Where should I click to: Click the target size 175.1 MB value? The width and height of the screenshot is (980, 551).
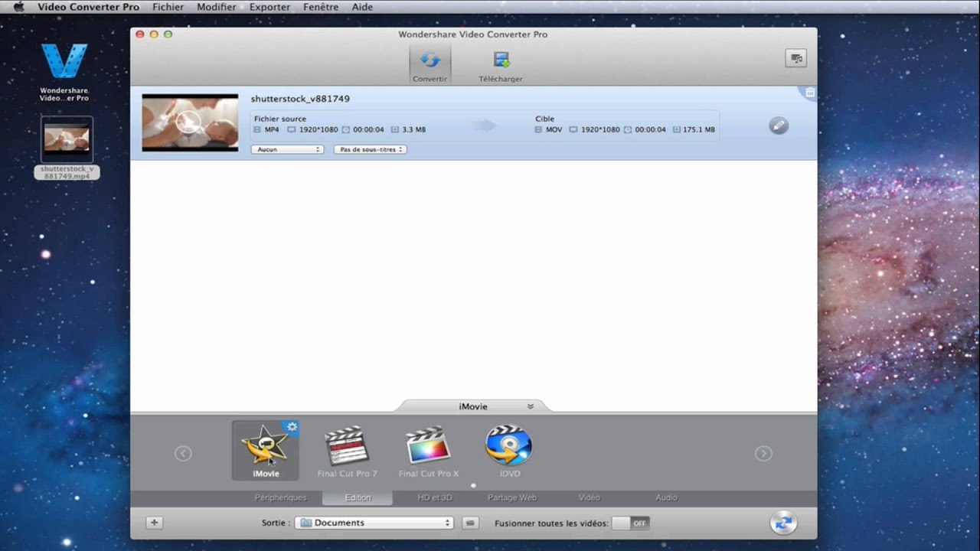tap(699, 129)
